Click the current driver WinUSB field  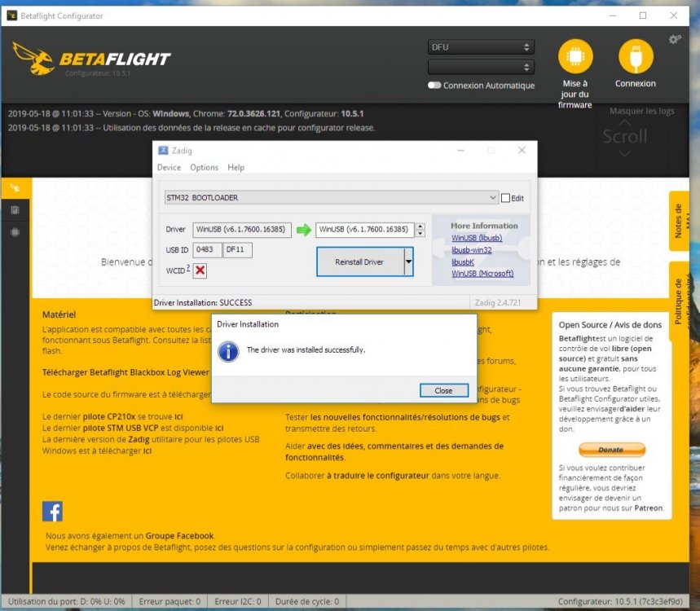pos(242,230)
